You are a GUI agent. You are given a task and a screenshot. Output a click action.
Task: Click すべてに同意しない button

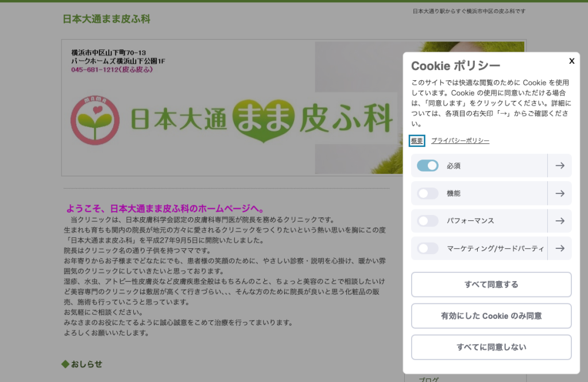[492, 347]
